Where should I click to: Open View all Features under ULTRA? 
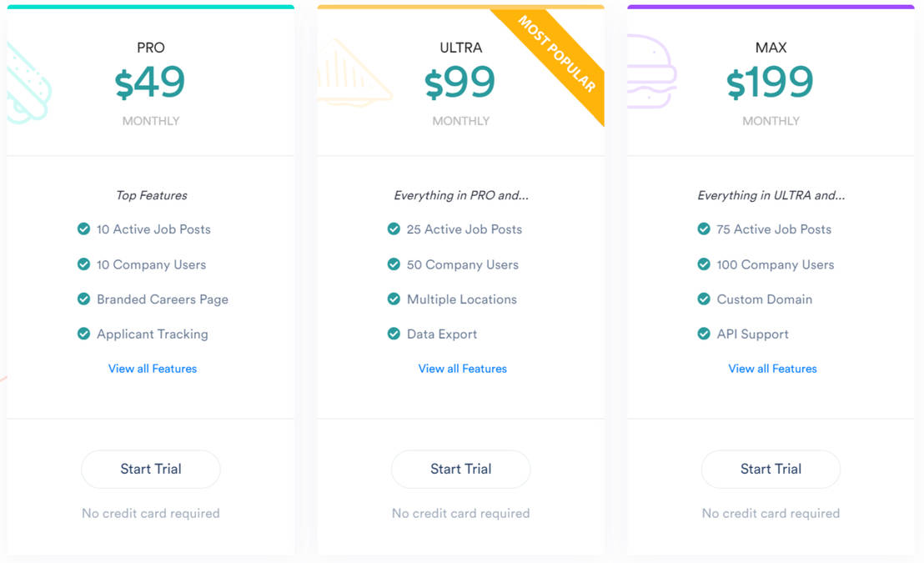pos(463,369)
